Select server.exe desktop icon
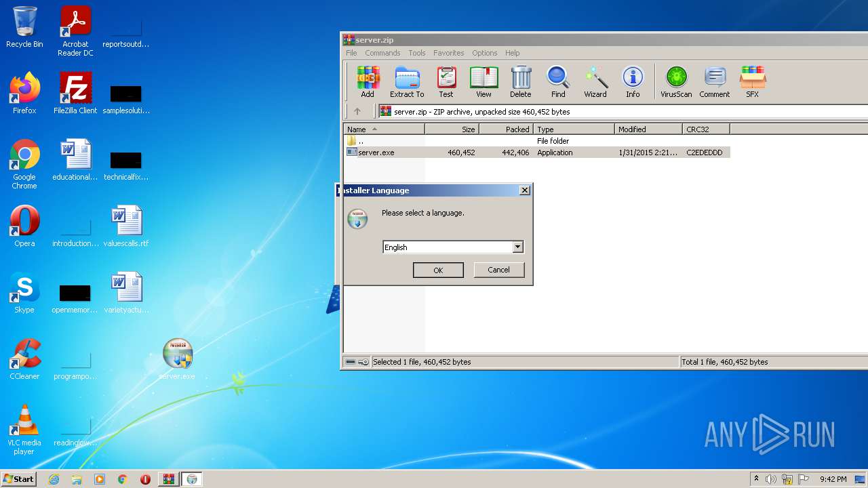Image resolution: width=868 pixels, height=488 pixels. pyautogui.click(x=177, y=359)
